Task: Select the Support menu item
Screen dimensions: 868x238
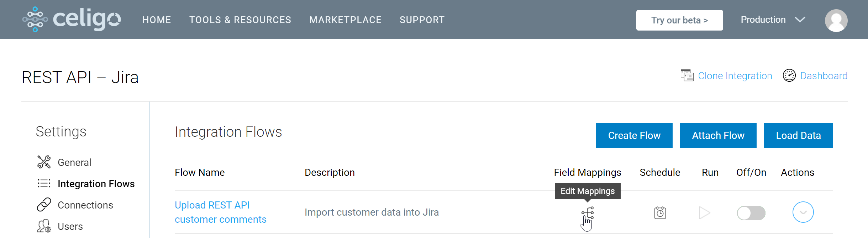Action: (422, 20)
